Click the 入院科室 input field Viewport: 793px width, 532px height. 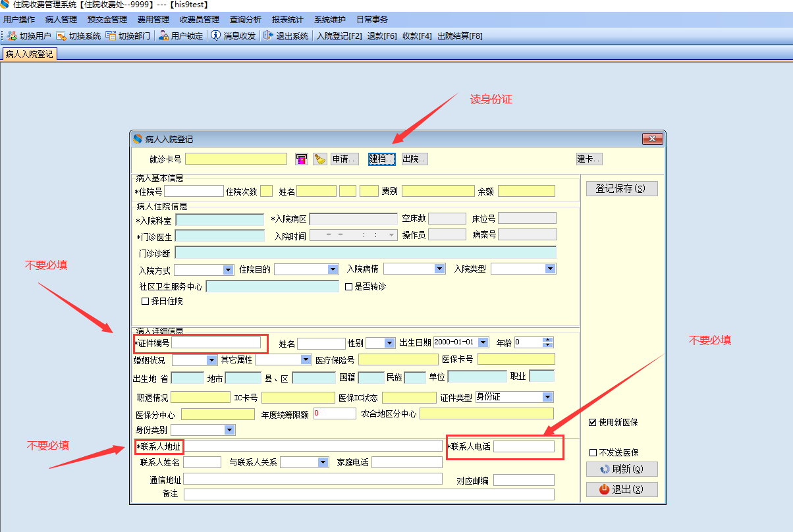220,219
